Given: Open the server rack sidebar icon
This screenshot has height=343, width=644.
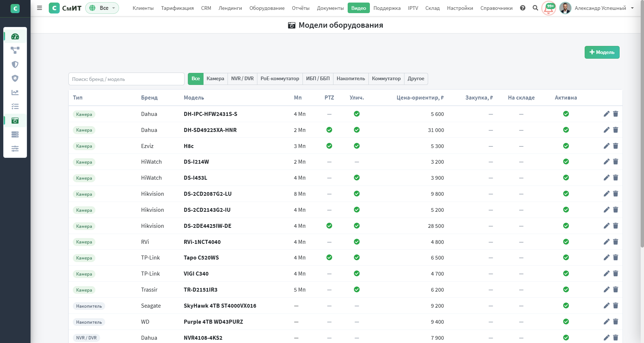Looking at the screenshot, I should click(x=15, y=135).
